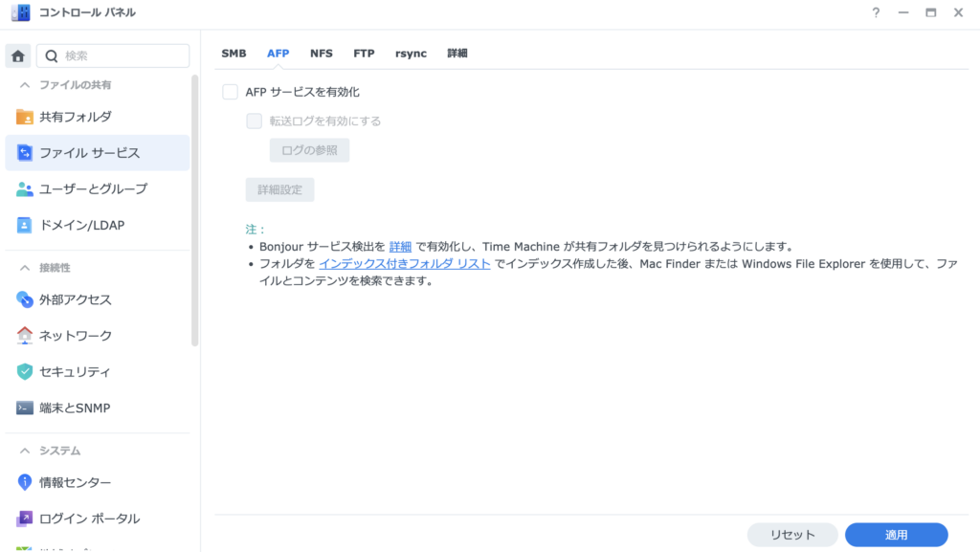Enable the AFP サービスを有効化 checkbox
The width and height of the screenshot is (980, 552).
tap(230, 92)
